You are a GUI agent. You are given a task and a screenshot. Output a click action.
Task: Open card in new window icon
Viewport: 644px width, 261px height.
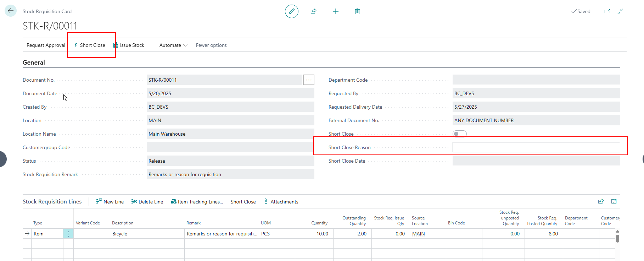point(607,11)
